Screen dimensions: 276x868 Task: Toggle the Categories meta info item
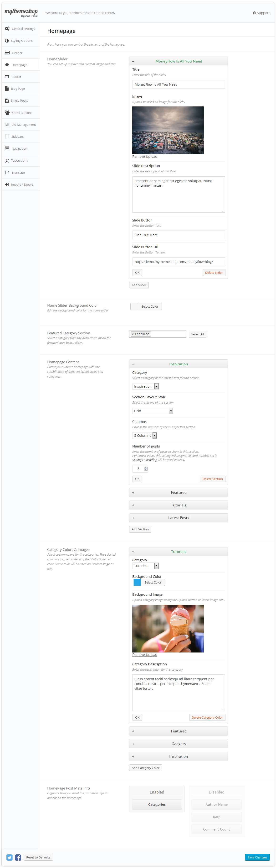157,804
